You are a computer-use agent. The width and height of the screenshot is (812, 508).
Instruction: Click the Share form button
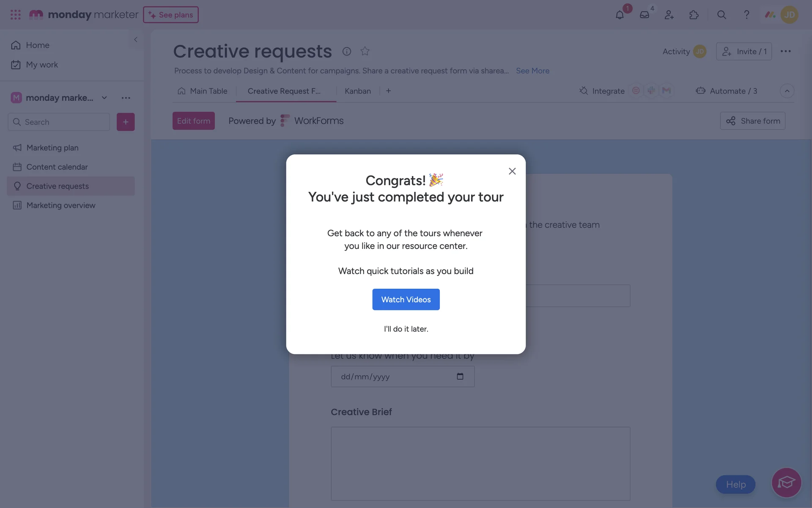[x=752, y=121]
